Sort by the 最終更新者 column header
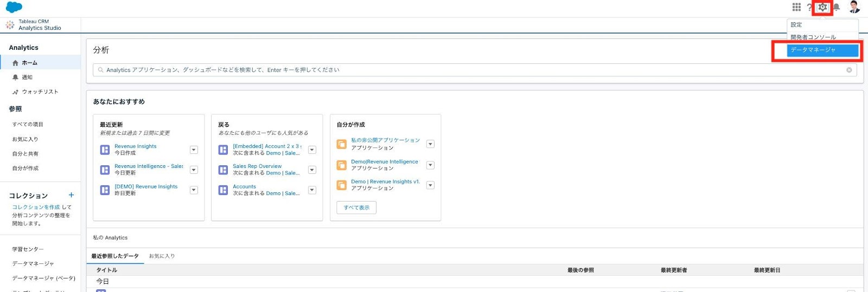 tap(674, 270)
